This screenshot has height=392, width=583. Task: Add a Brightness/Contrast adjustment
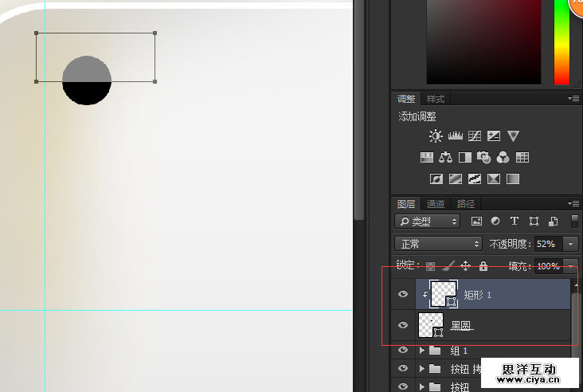(x=436, y=136)
